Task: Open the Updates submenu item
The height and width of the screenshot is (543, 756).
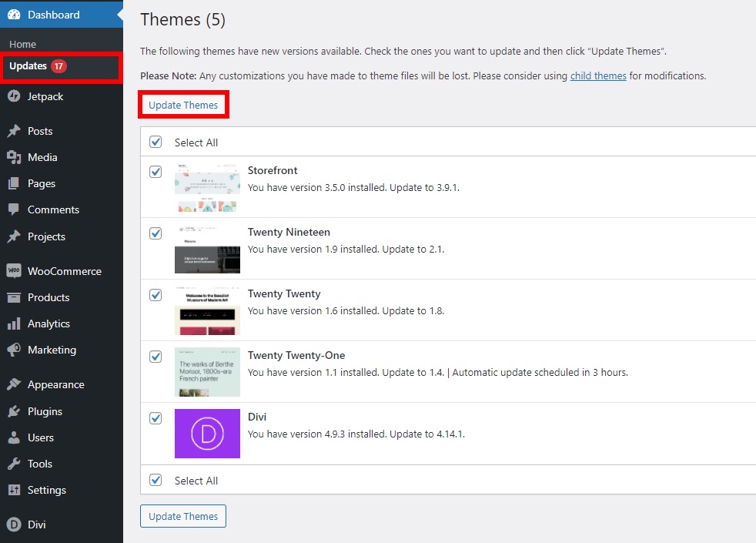Action: pyautogui.click(x=28, y=66)
